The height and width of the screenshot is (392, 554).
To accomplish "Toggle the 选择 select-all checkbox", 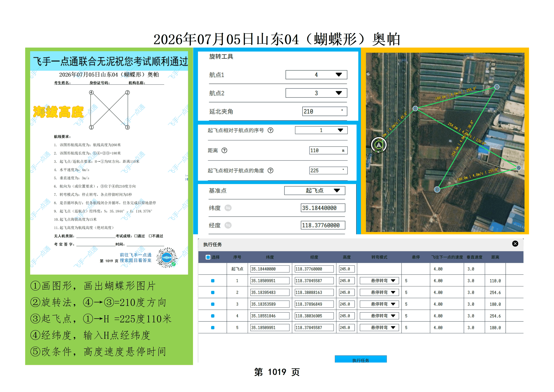I will (x=208, y=257).
